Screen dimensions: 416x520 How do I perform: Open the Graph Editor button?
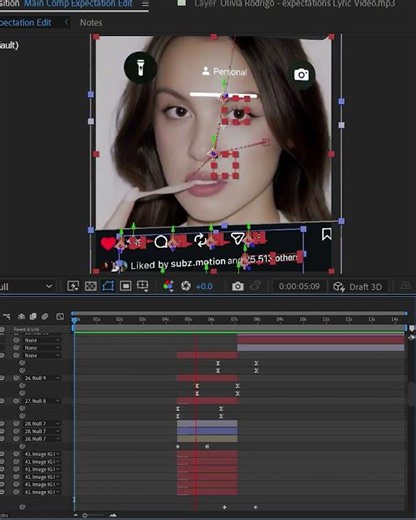[60, 316]
